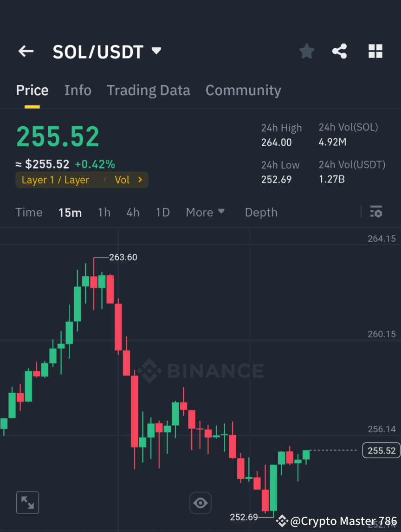Open the grid layout icon top right

pyautogui.click(x=375, y=51)
